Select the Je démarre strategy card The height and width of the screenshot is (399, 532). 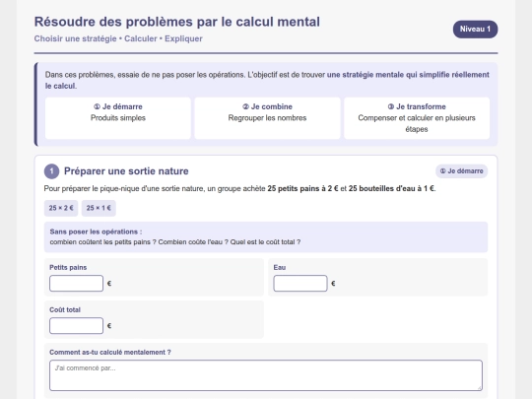pos(118,118)
